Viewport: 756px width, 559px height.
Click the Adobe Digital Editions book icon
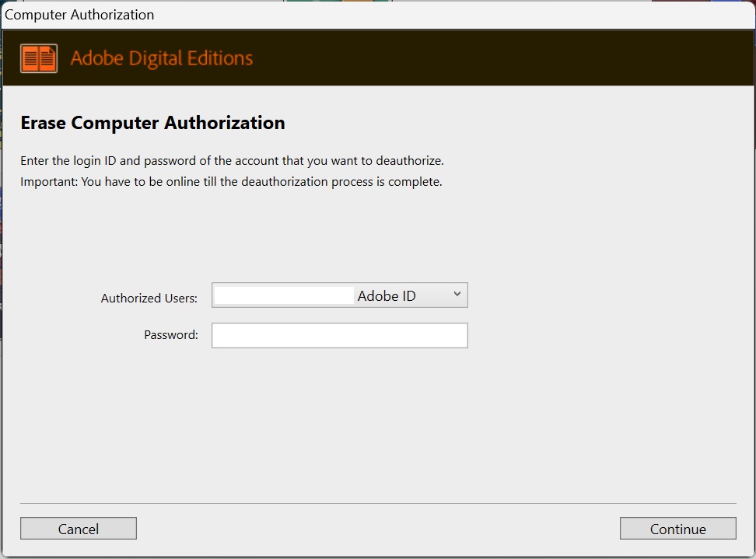click(x=39, y=58)
